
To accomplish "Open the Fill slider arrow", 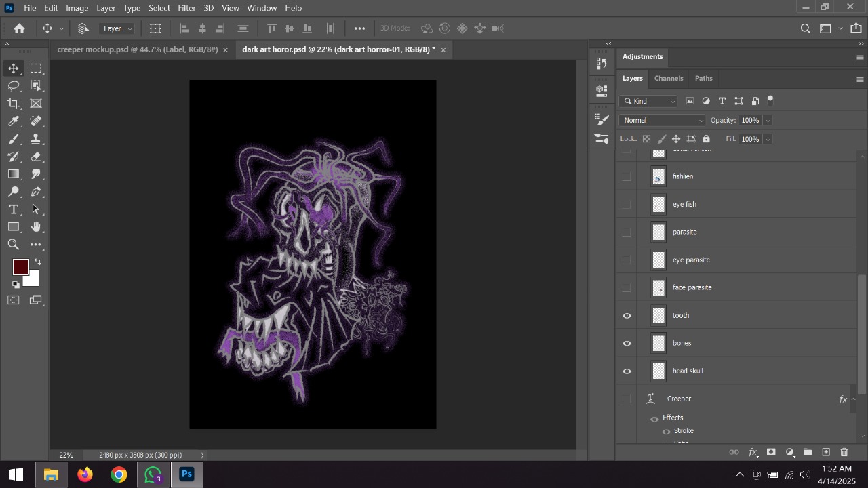I will [x=768, y=139].
